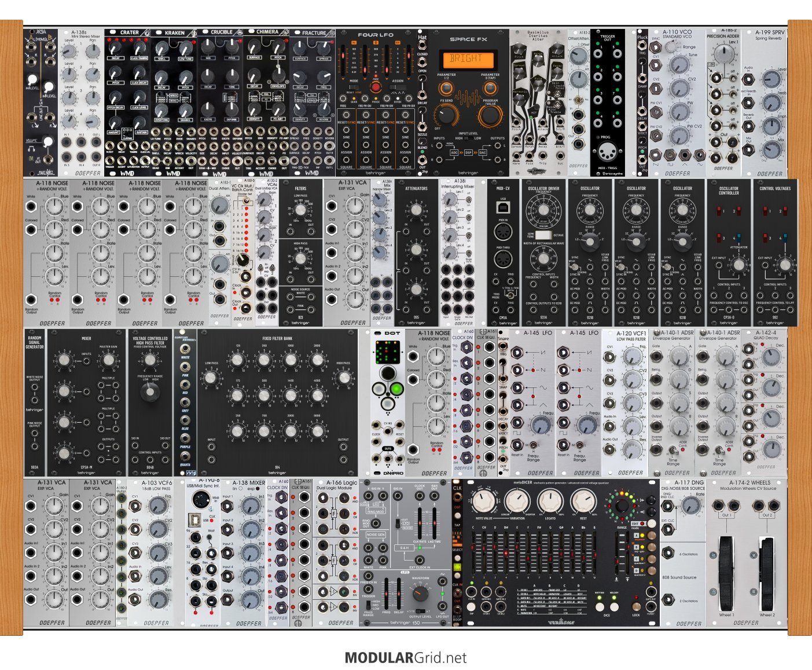The width and height of the screenshot is (812, 670).
Task: Flip the Semitone/Octave switch on Oscillator Driver
Action: pos(543,235)
